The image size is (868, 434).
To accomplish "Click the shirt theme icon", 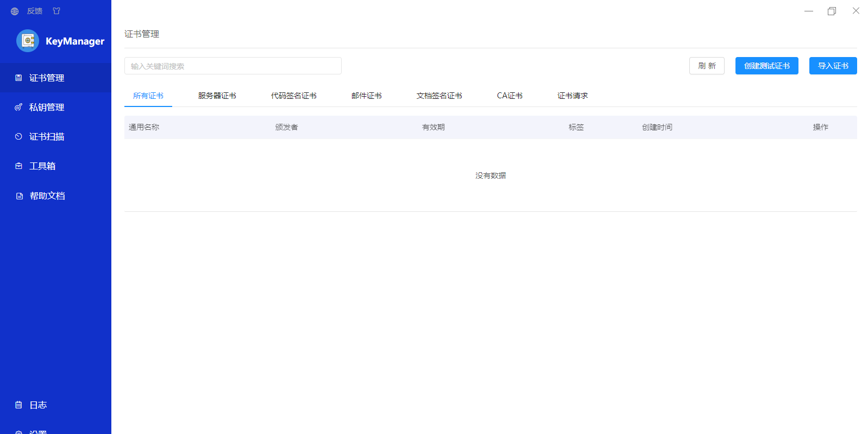I will [x=56, y=11].
